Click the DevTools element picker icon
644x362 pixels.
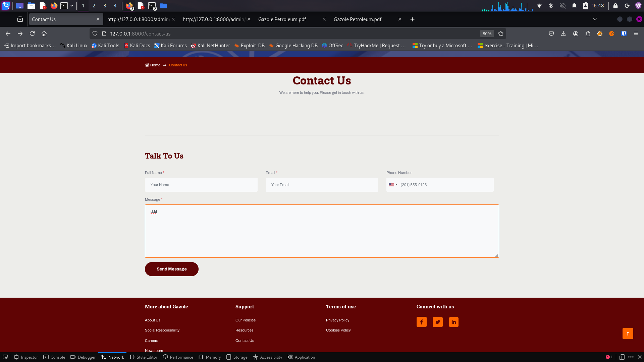(6, 357)
